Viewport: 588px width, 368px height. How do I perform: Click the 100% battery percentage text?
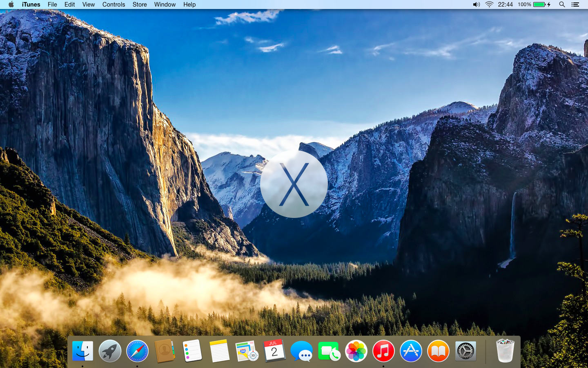(524, 4)
